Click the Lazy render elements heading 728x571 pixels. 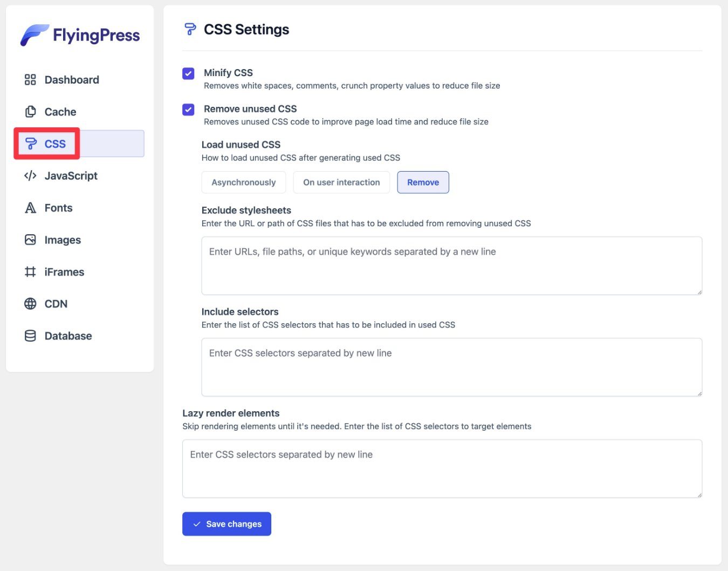(x=231, y=413)
